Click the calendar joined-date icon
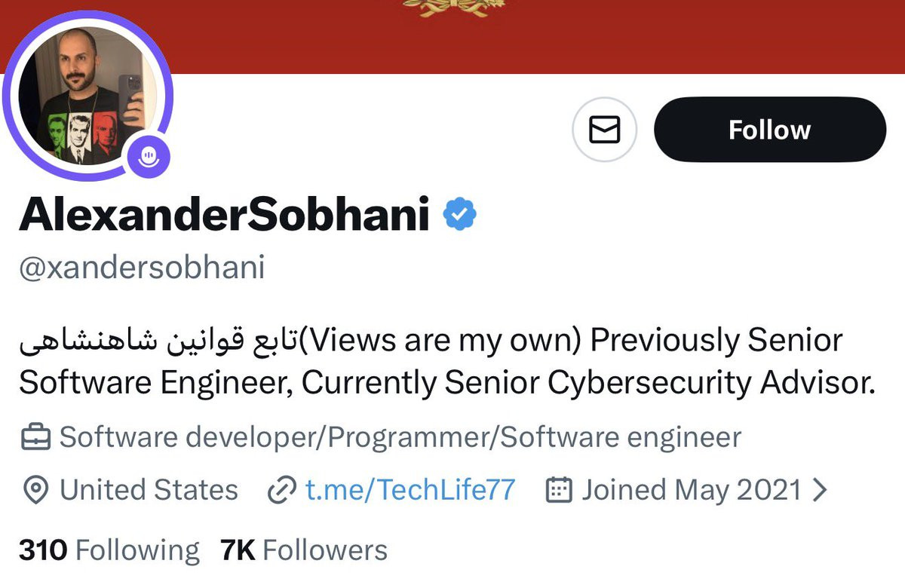905x588 pixels. click(558, 491)
